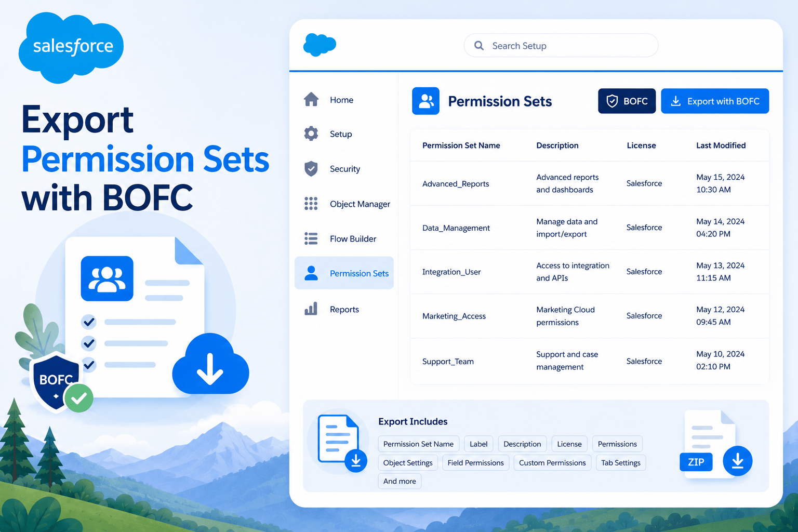Screen dimensions: 798x532
Task: Click the large Salesforce cloud logo at top left
Action: point(72,47)
